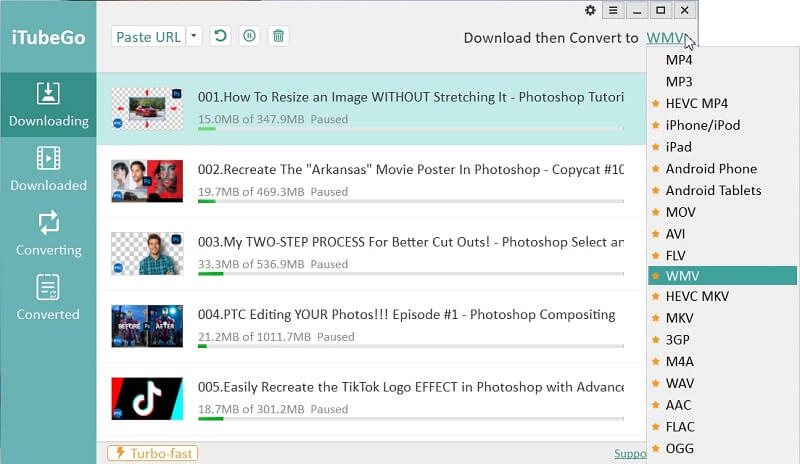Switch to the Downloading tab
This screenshot has width=800, height=464.
[x=48, y=105]
